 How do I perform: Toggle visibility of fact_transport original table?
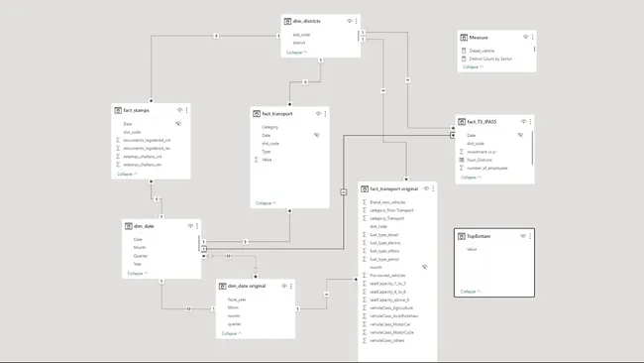pos(426,188)
